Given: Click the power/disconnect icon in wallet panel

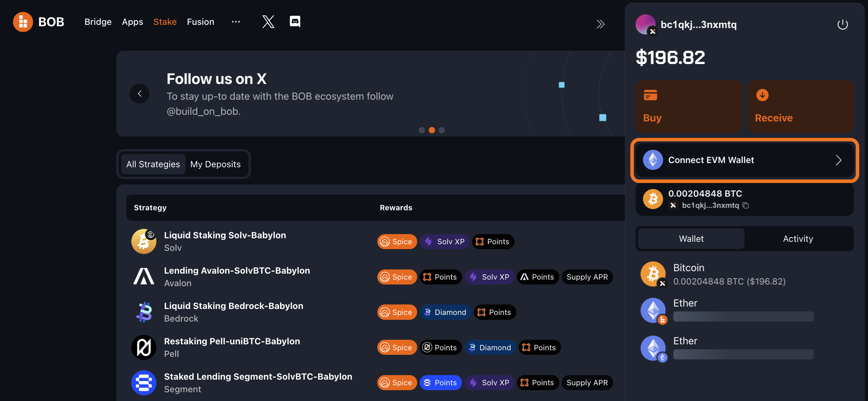Looking at the screenshot, I should 843,24.
